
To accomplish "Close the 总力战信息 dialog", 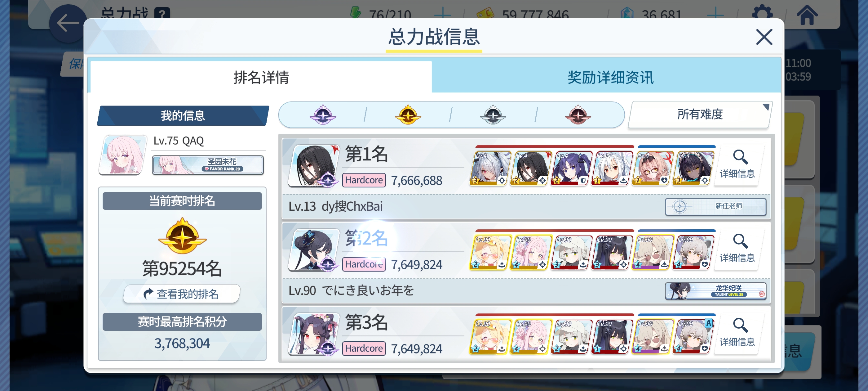I will click(764, 37).
